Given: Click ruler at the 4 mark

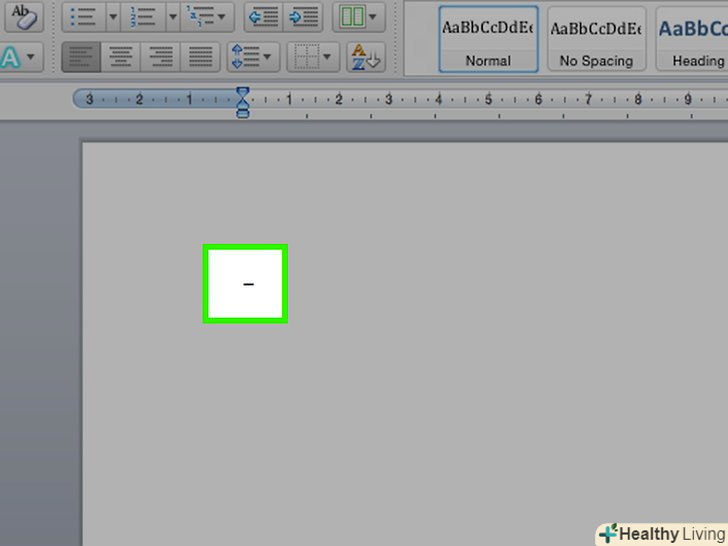Looking at the screenshot, I should (438, 99).
